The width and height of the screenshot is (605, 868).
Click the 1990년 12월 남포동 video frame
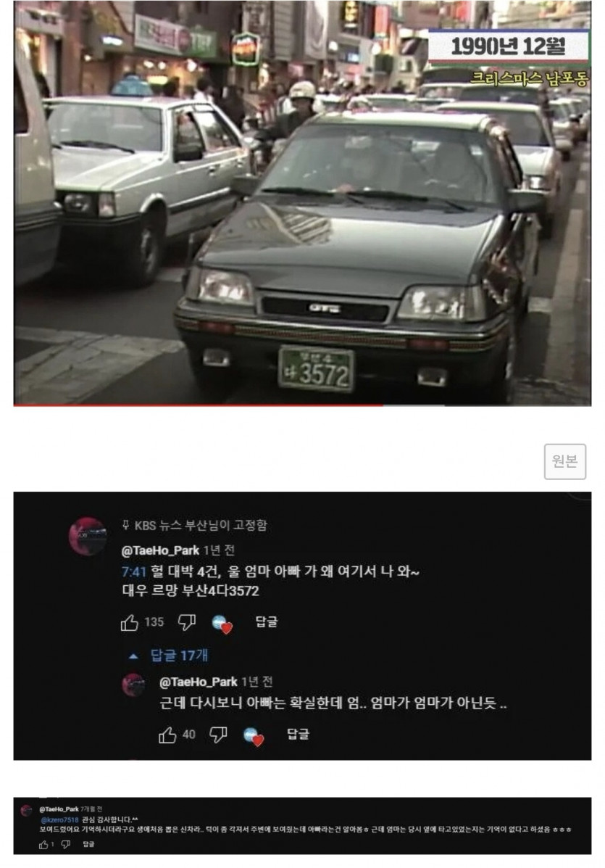(302, 202)
